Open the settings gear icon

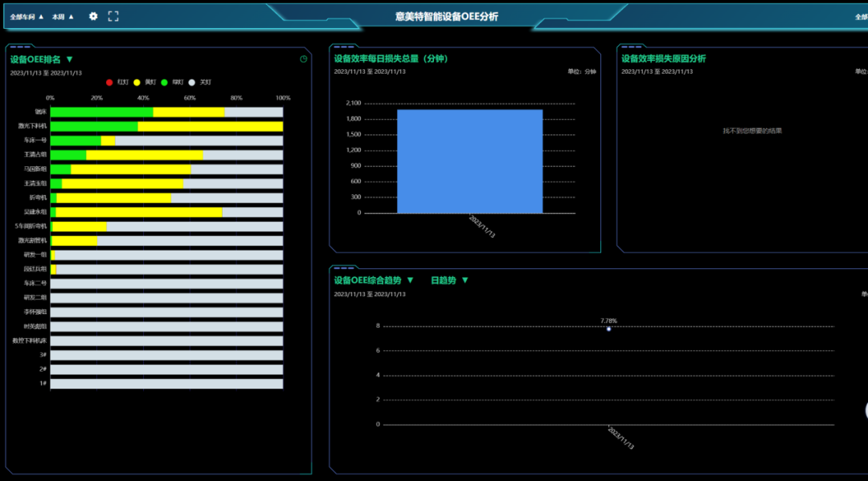click(93, 16)
